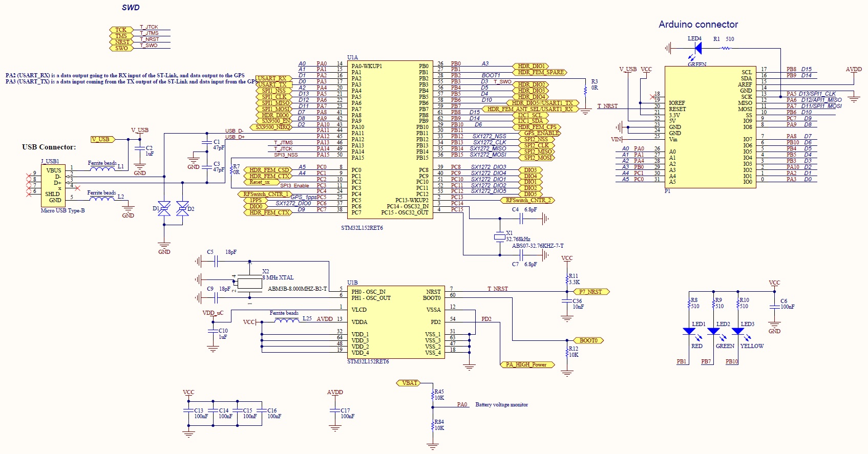Click the D1 protection diode symbol
This screenshot has height=454, width=868.
pyautogui.click(x=164, y=208)
